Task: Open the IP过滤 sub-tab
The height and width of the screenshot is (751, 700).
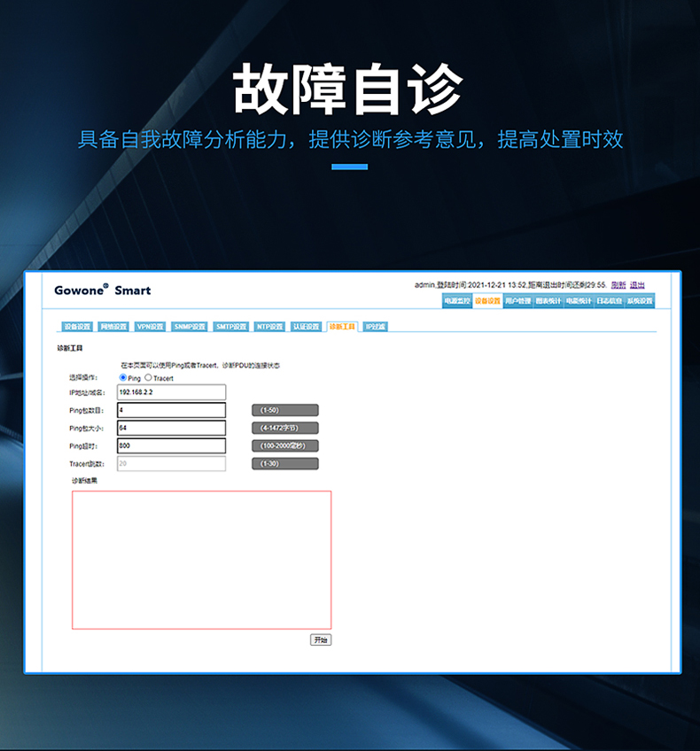Action: (x=376, y=327)
